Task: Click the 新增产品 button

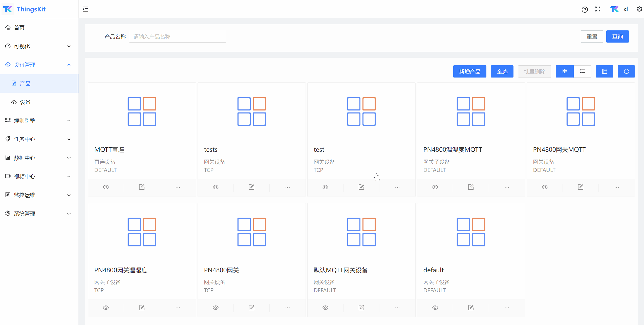Action: tap(469, 72)
